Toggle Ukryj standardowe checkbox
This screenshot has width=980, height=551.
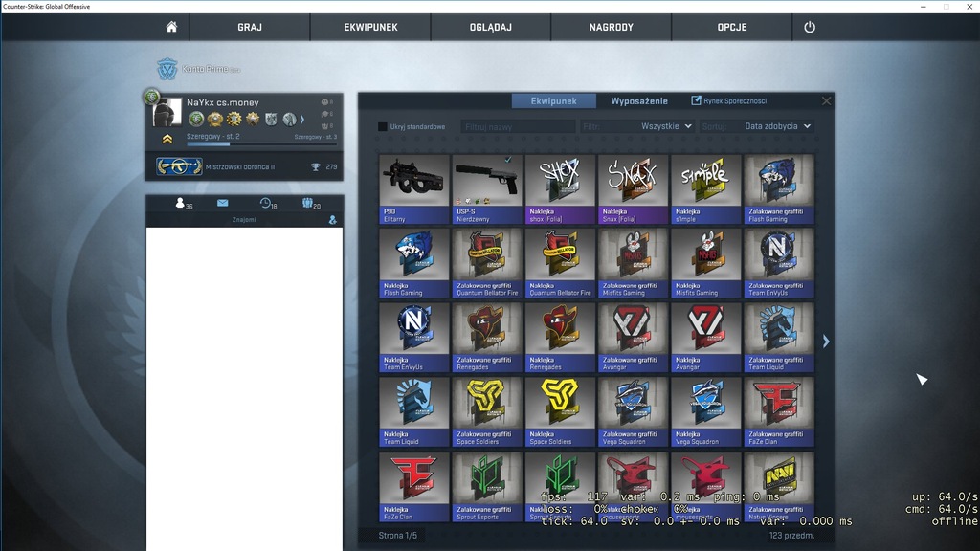pyautogui.click(x=383, y=127)
